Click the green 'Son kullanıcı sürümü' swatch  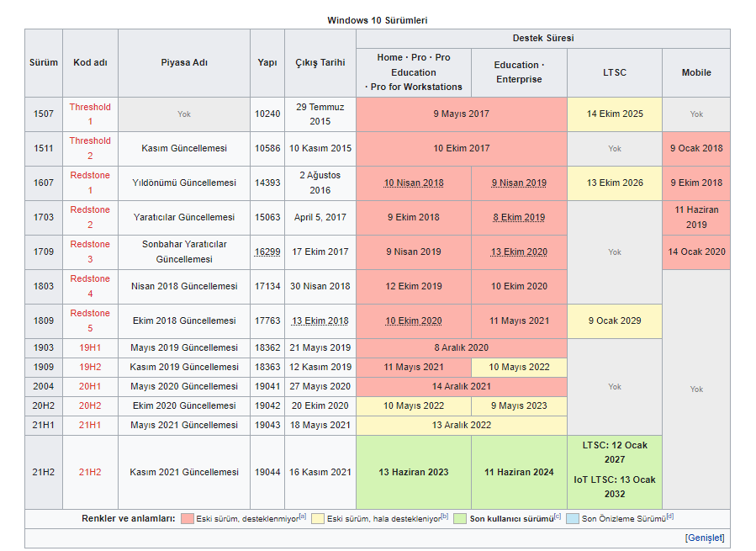pyautogui.click(x=460, y=519)
